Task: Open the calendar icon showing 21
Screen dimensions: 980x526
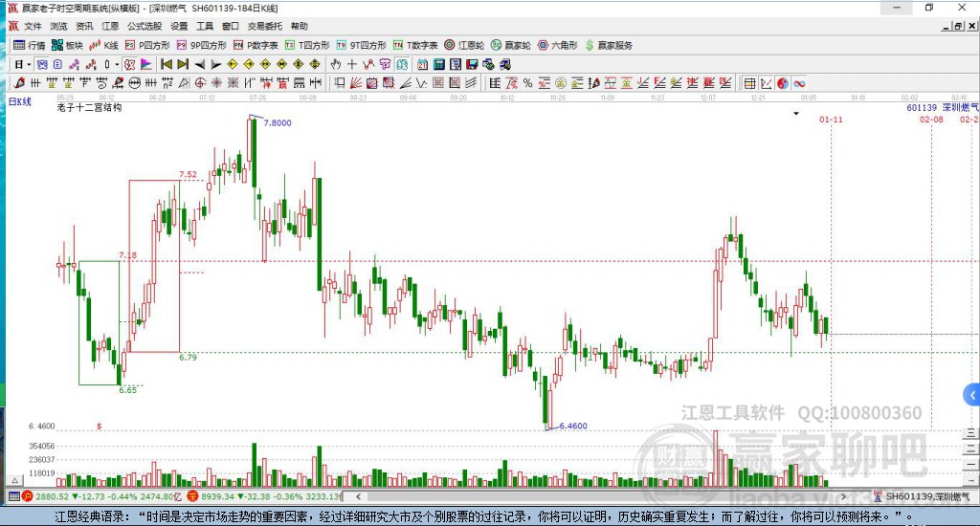Action: tap(422, 64)
